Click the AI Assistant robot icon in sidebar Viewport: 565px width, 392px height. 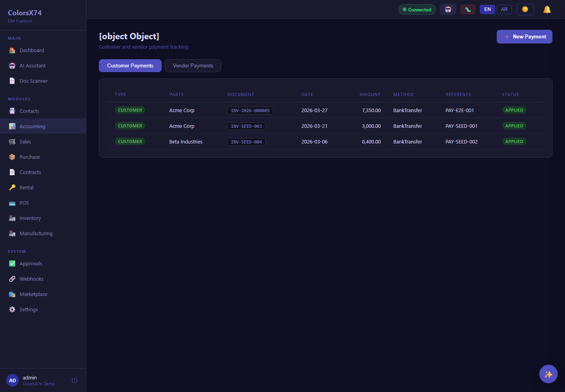point(12,65)
